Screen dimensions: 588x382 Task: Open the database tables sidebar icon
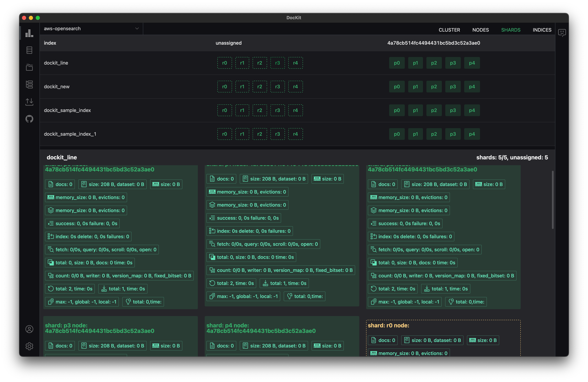click(29, 85)
